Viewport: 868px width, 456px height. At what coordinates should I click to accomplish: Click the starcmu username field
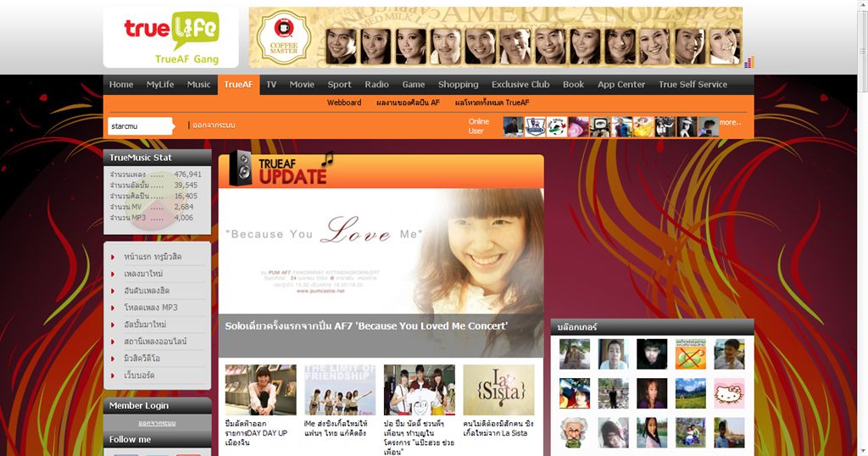pos(140,126)
